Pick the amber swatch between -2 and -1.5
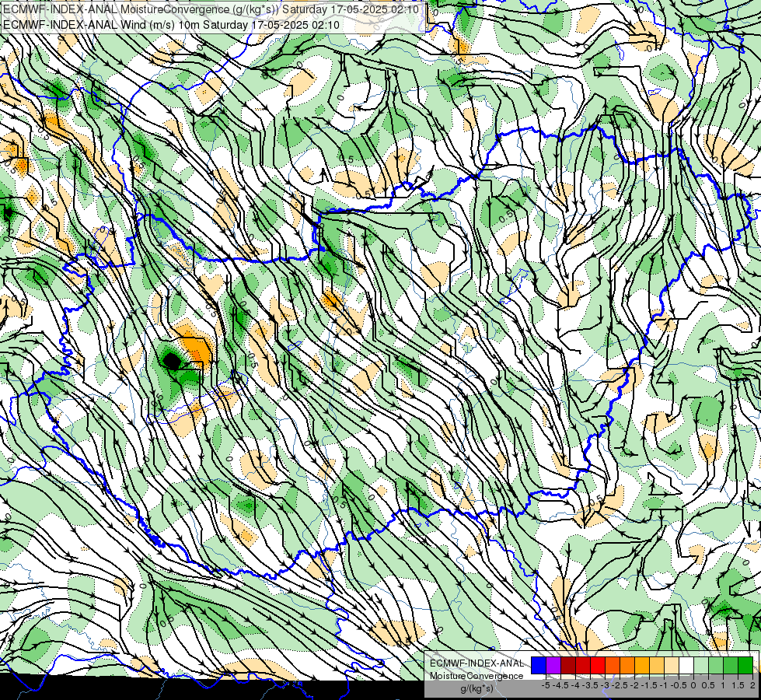 point(642,665)
